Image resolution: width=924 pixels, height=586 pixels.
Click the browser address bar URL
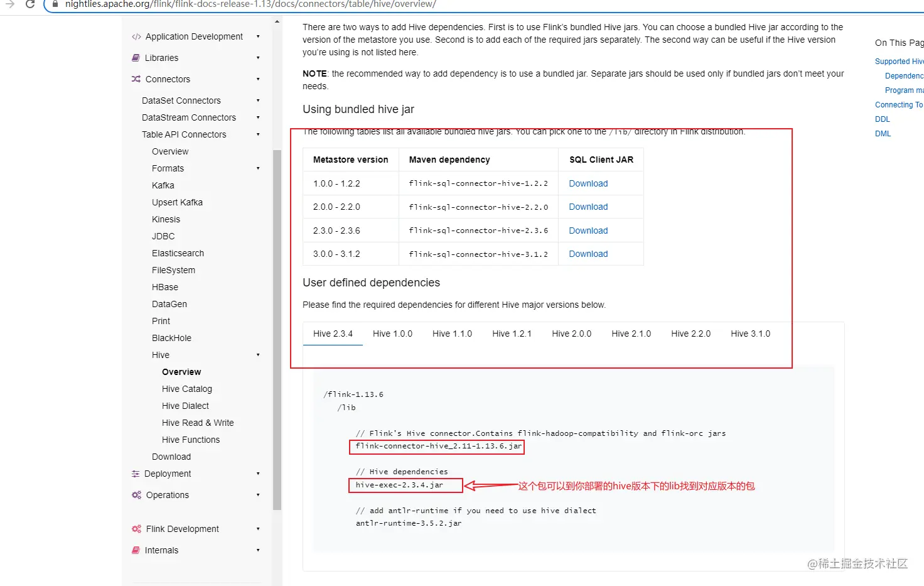pos(250,4)
